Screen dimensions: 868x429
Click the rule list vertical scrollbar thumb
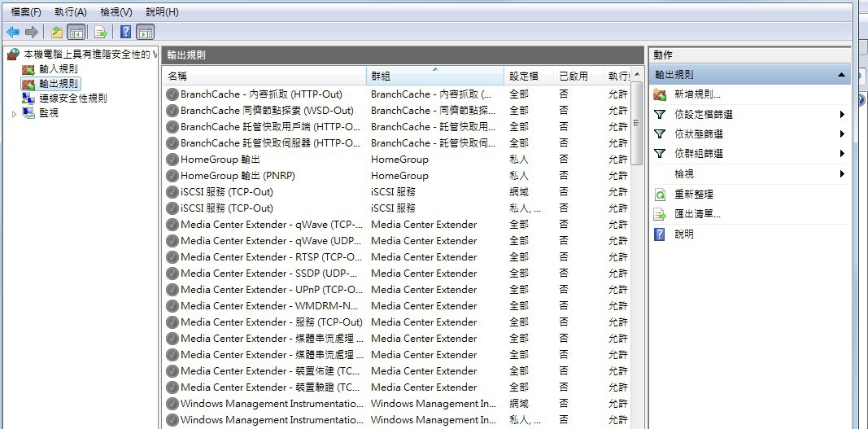tap(636, 123)
